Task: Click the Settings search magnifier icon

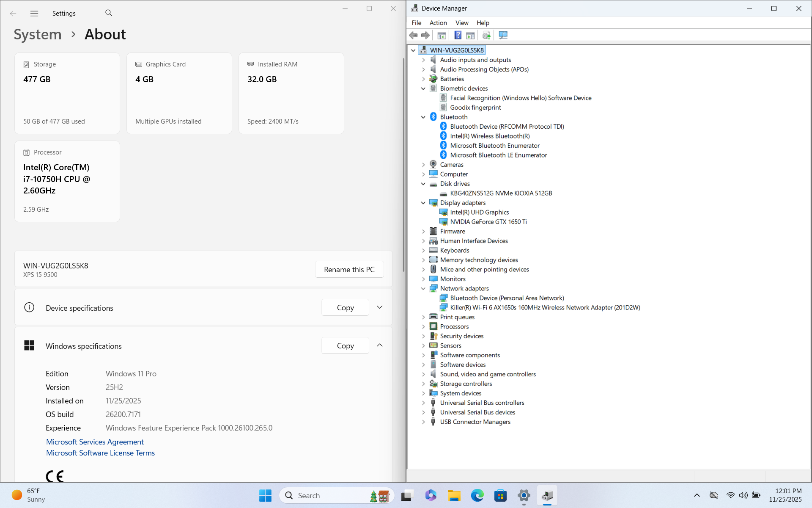Action: pos(109,13)
